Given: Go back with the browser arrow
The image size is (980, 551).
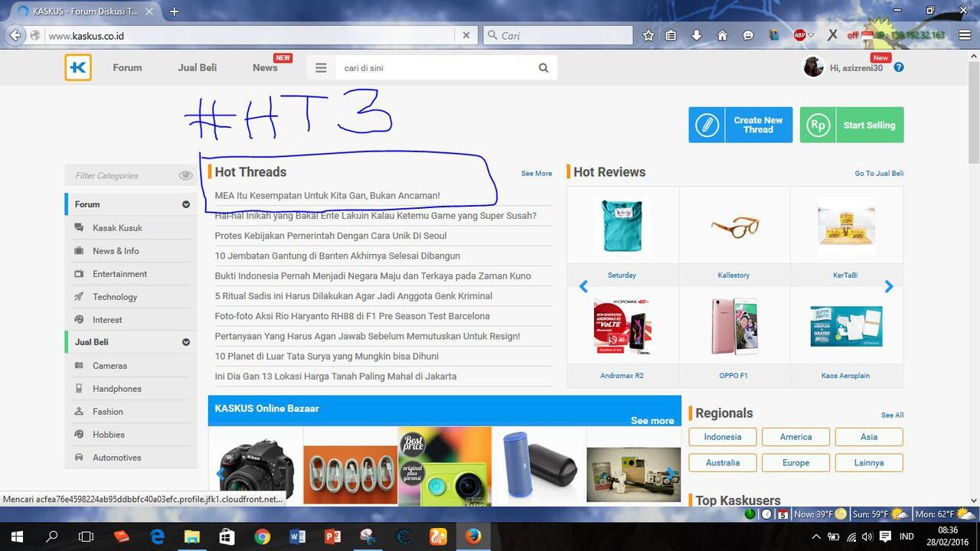Looking at the screenshot, I should pyautogui.click(x=15, y=35).
